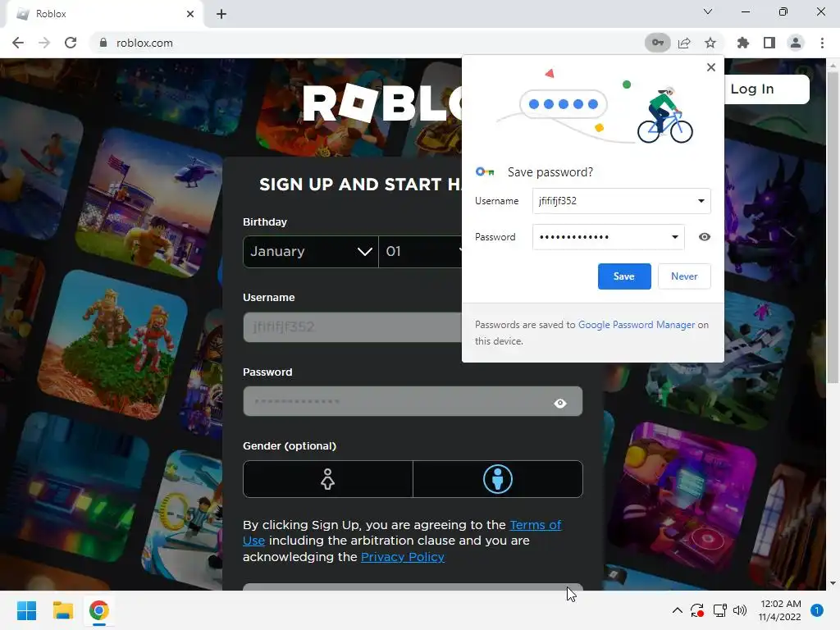Open the password key icon in address bar
The image size is (840, 630).
pyautogui.click(x=657, y=43)
